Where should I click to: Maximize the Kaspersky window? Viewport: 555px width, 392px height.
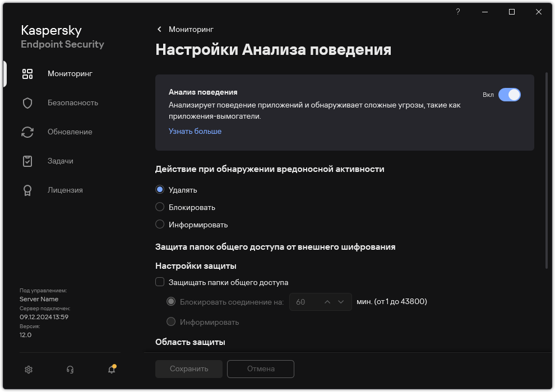[512, 12]
